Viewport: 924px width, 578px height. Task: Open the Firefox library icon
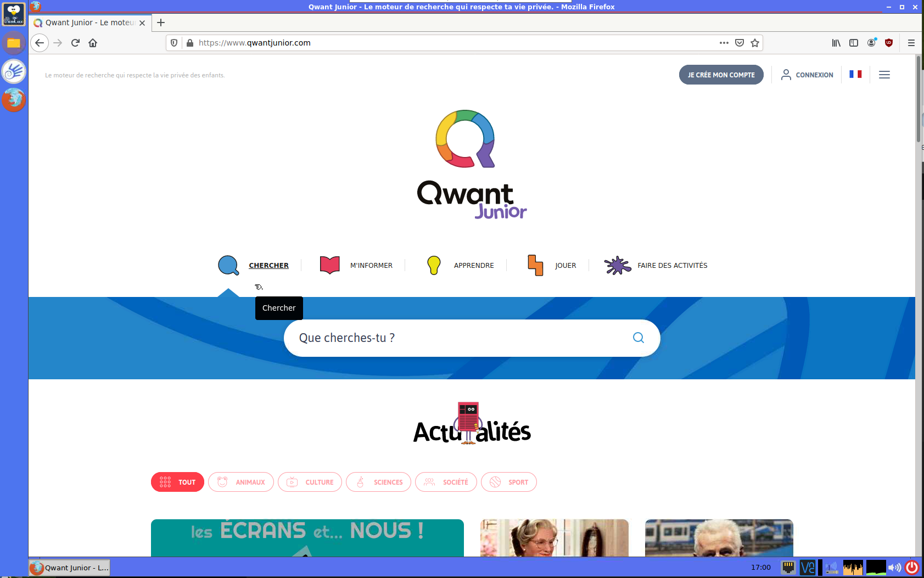pos(836,43)
